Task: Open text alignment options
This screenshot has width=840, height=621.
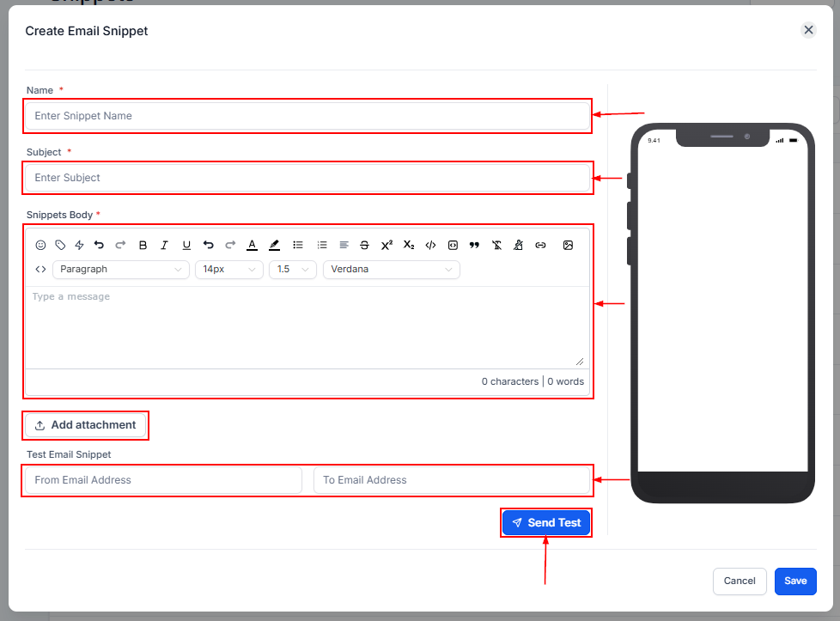Action: pos(344,245)
